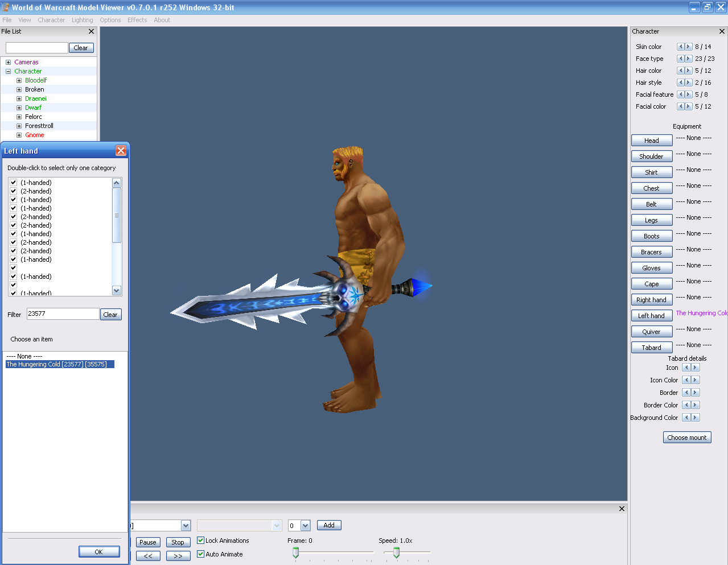Click next arrow for Skin color
This screenshot has width=728, height=565.
688,47
